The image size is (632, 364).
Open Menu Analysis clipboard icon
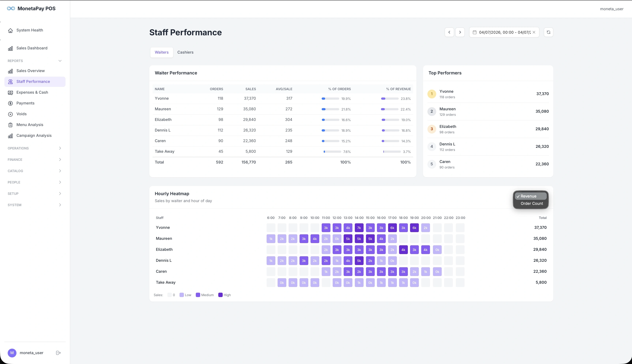coord(10,125)
